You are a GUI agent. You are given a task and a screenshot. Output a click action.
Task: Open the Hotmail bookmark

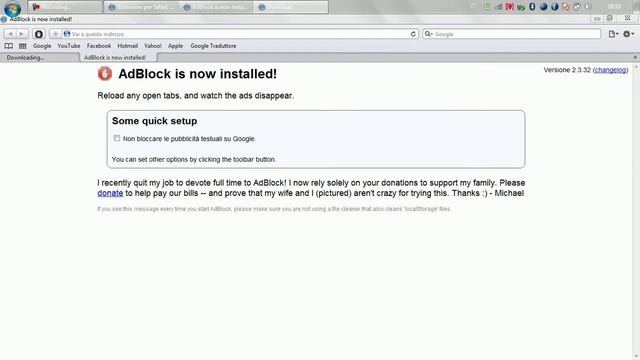127,46
